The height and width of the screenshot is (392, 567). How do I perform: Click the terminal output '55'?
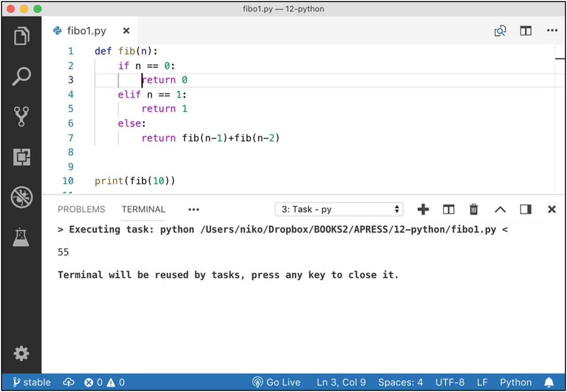(63, 252)
